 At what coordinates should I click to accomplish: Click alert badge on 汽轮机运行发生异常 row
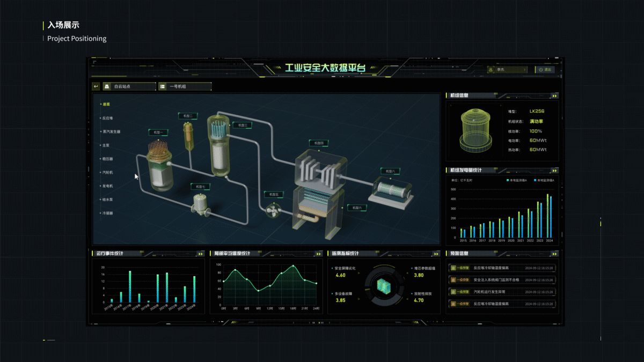pos(460,292)
